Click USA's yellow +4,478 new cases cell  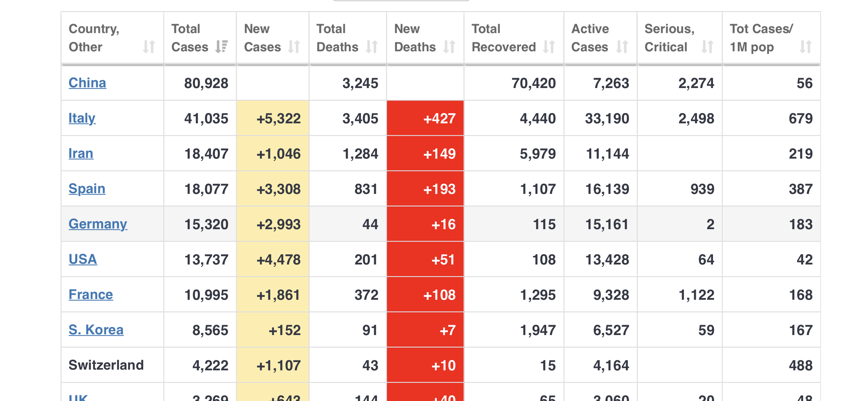tap(273, 259)
